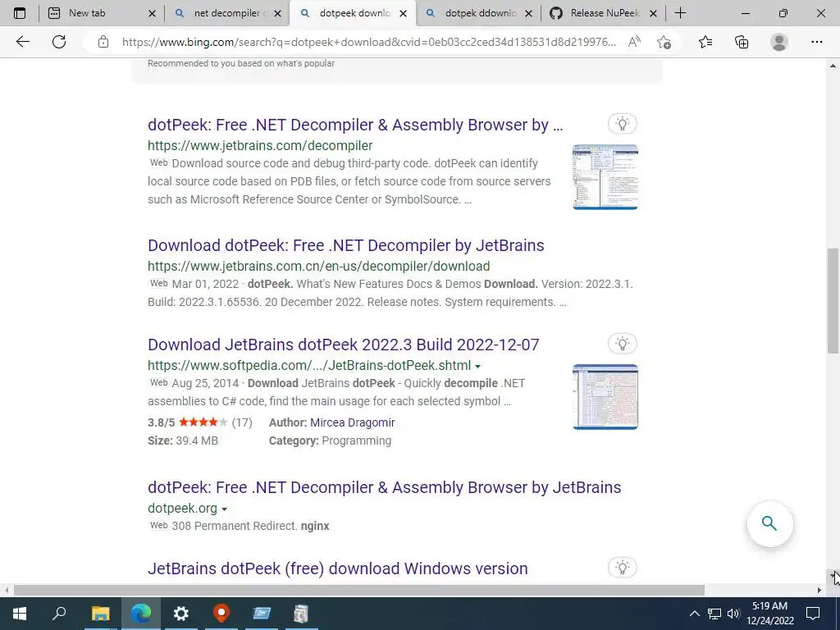
Task: Open the Softpedia result screenshot thumbnail
Action: [605, 396]
